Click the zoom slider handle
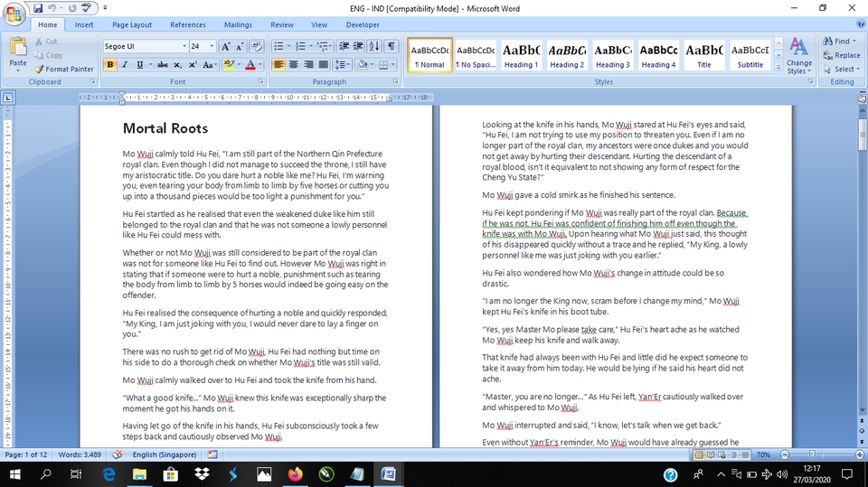Screen dimensions: 868x487 tap(812, 454)
